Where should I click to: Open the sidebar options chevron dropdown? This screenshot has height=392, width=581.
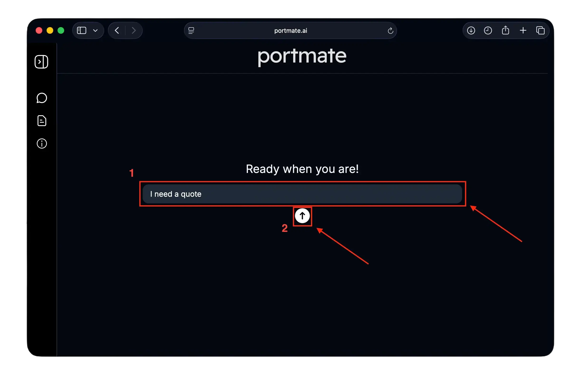click(95, 31)
